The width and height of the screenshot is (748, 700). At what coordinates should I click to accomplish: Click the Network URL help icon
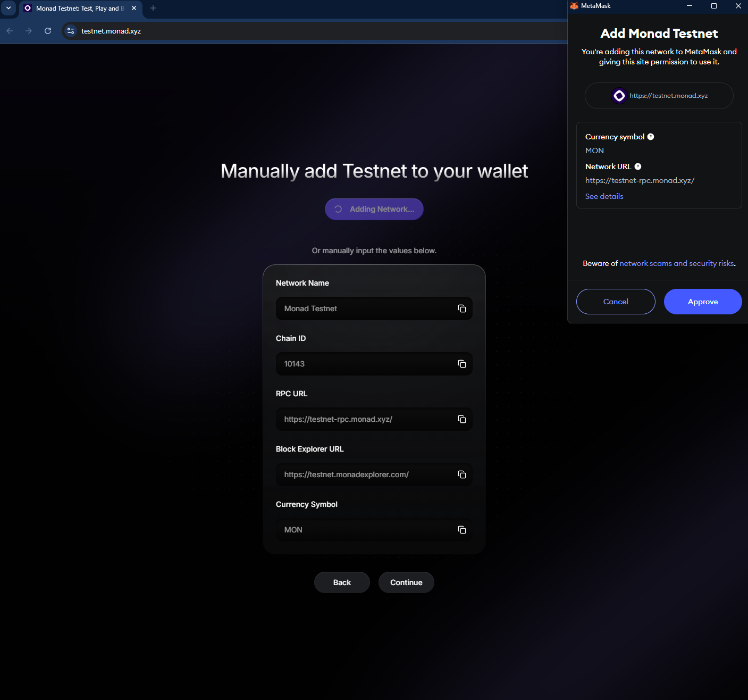point(637,166)
